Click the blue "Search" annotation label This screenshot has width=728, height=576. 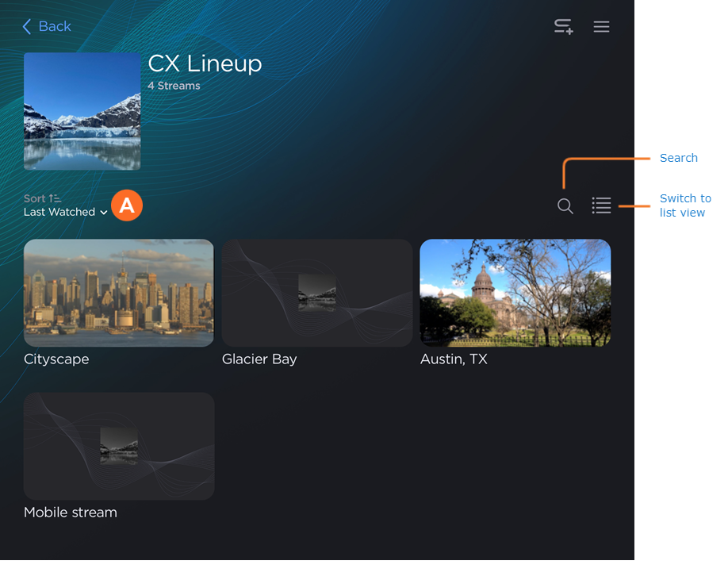679,158
